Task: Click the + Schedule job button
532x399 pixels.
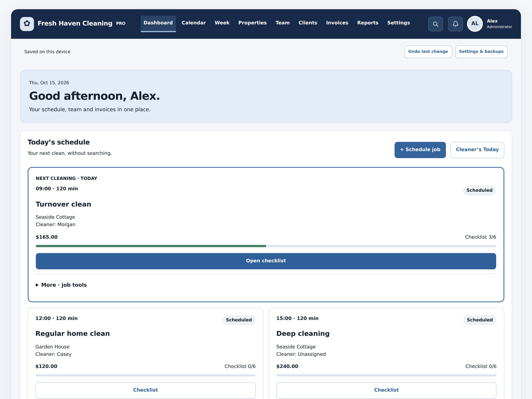Action: coord(420,150)
